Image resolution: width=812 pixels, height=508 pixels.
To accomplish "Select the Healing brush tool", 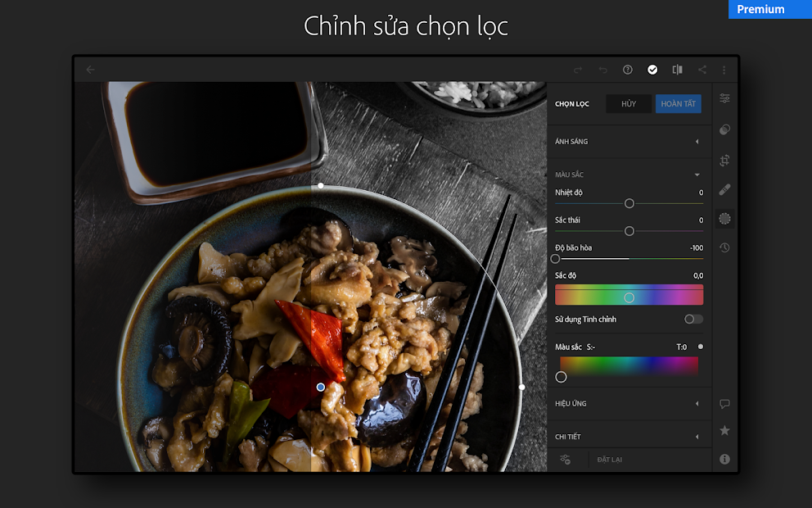I will [x=724, y=189].
